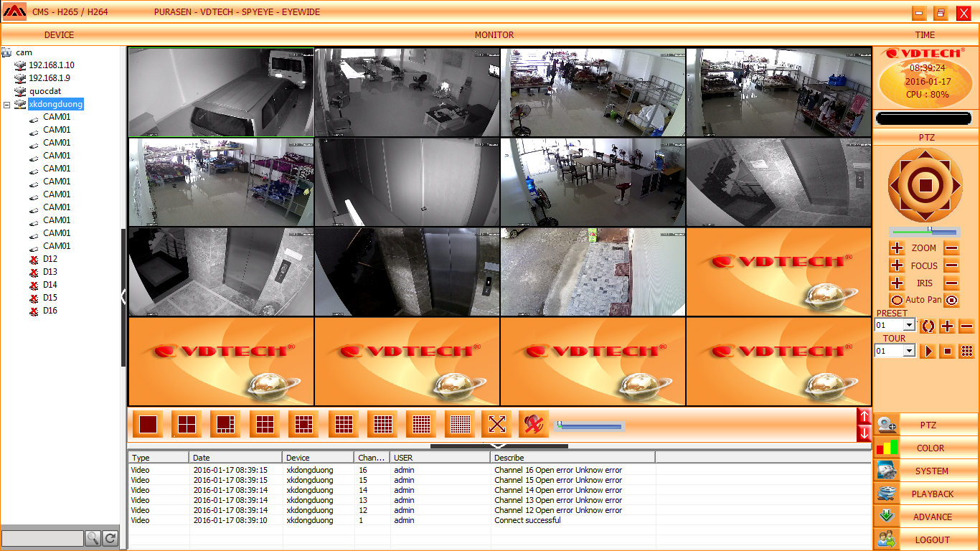The width and height of the screenshot is (980, 551).
Task: Select the 16-camera grid layout
Action: coord(343,424)
